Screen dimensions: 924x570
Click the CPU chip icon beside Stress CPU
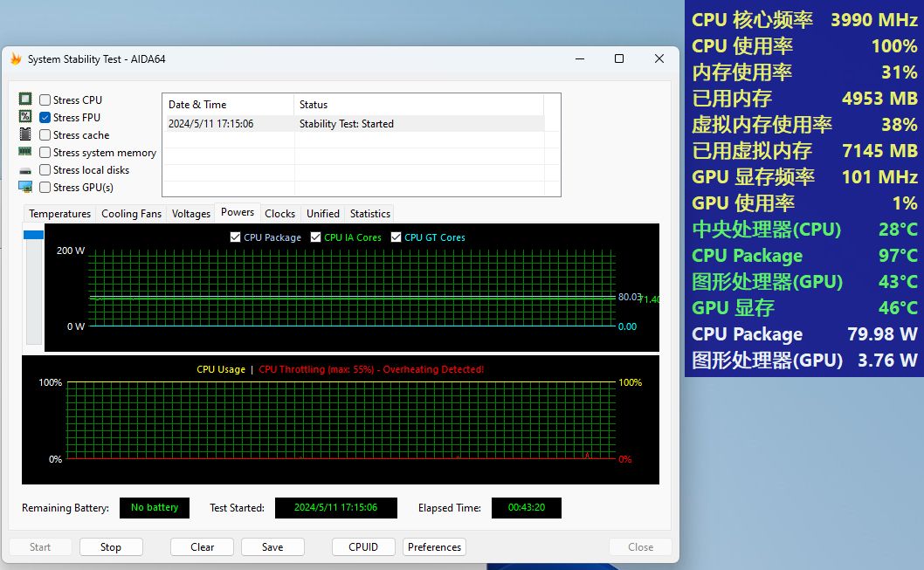pos(25,99)
